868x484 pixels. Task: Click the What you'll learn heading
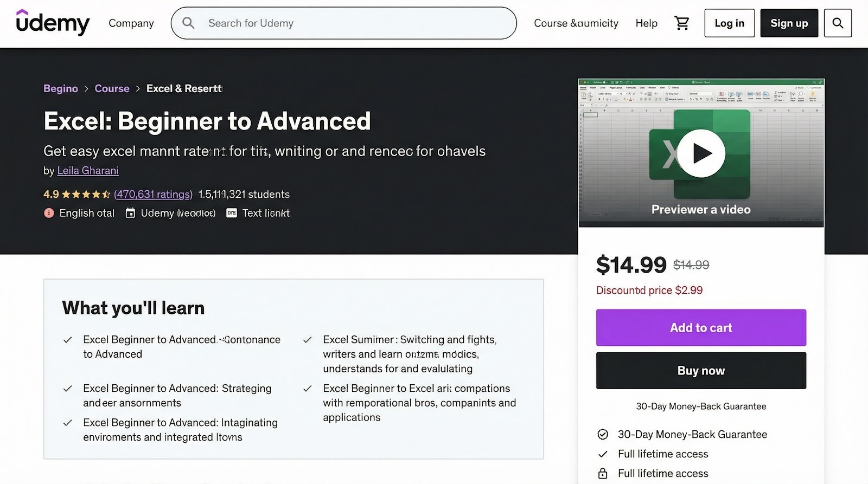pyautogui.click(x=133, y=308)
